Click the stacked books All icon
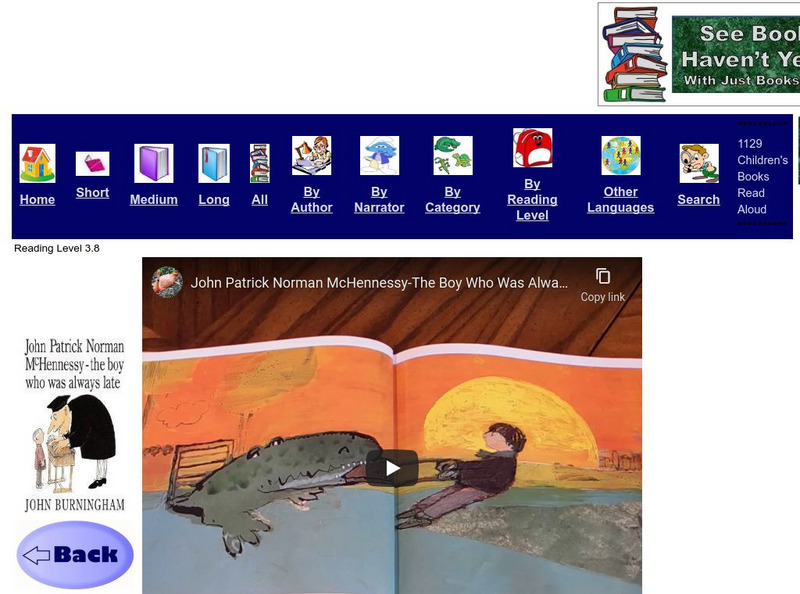This screenshot has width=800, height=594. (x=260, y=163)
